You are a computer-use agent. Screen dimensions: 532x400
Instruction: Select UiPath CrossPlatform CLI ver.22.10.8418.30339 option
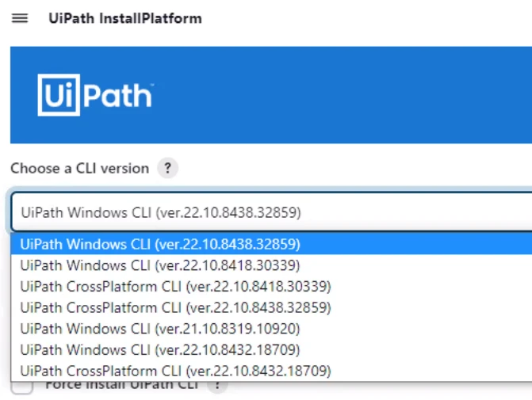271,287
